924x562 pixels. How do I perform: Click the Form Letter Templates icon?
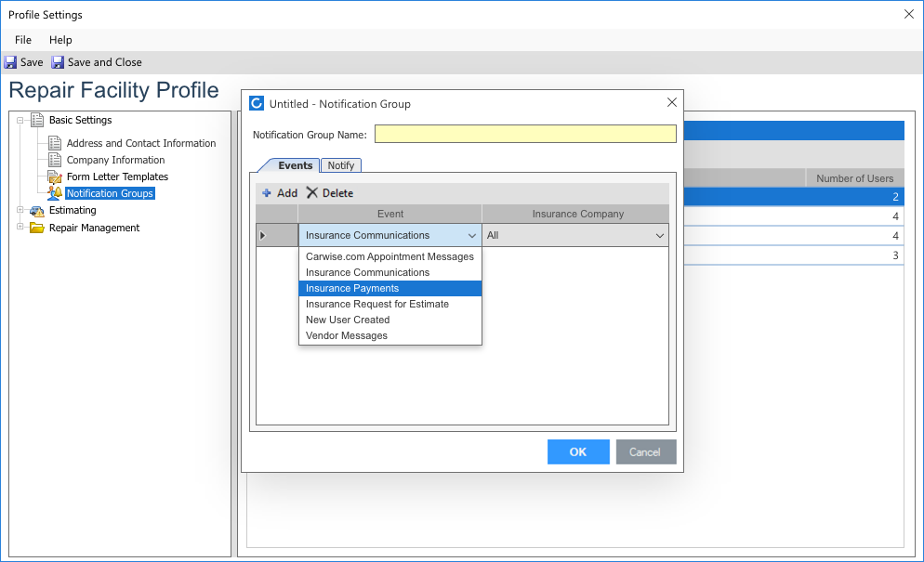click(x=55, y=176)
